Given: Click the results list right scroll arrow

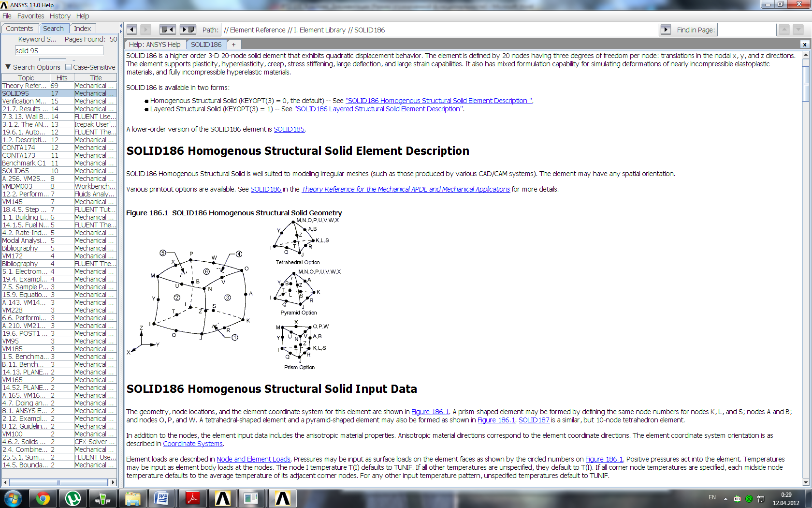Looking at the screenshot, I should pos(113,482).
